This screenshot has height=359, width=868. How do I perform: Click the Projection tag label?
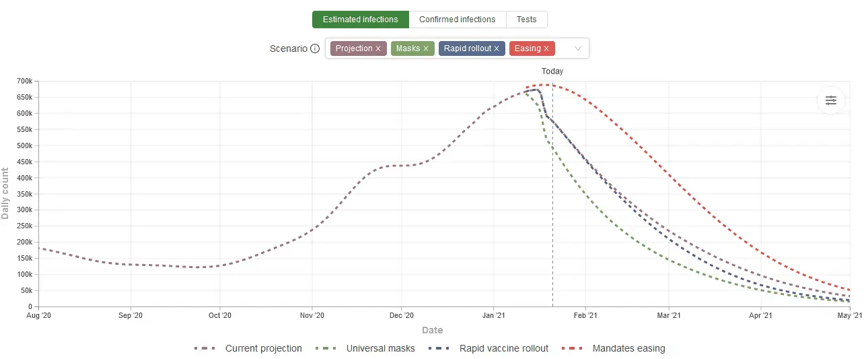(354, 48)
